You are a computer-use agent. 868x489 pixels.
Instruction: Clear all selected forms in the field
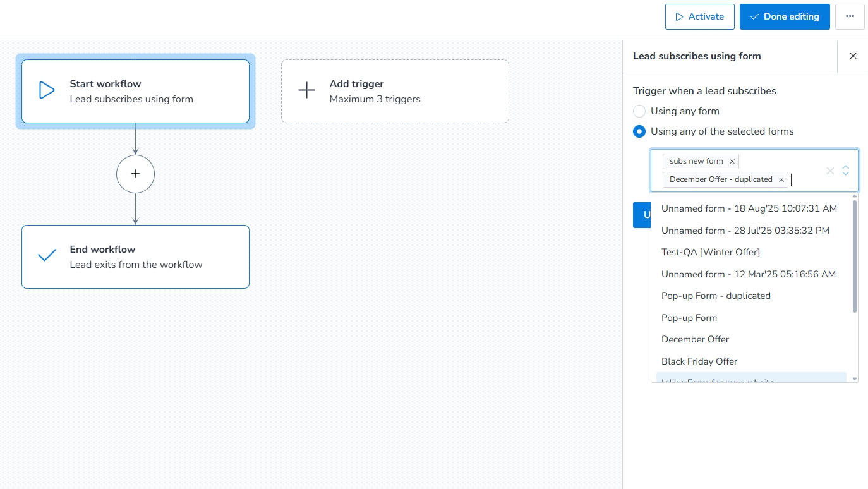[x=830, y=171]
